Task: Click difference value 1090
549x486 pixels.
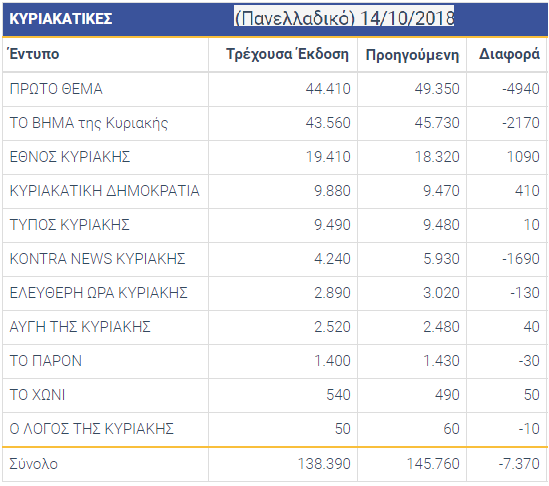Action: 523,157
